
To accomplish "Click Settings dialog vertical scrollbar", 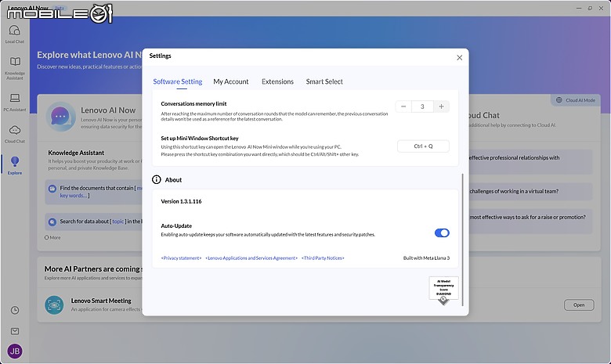I will point(462,240).
